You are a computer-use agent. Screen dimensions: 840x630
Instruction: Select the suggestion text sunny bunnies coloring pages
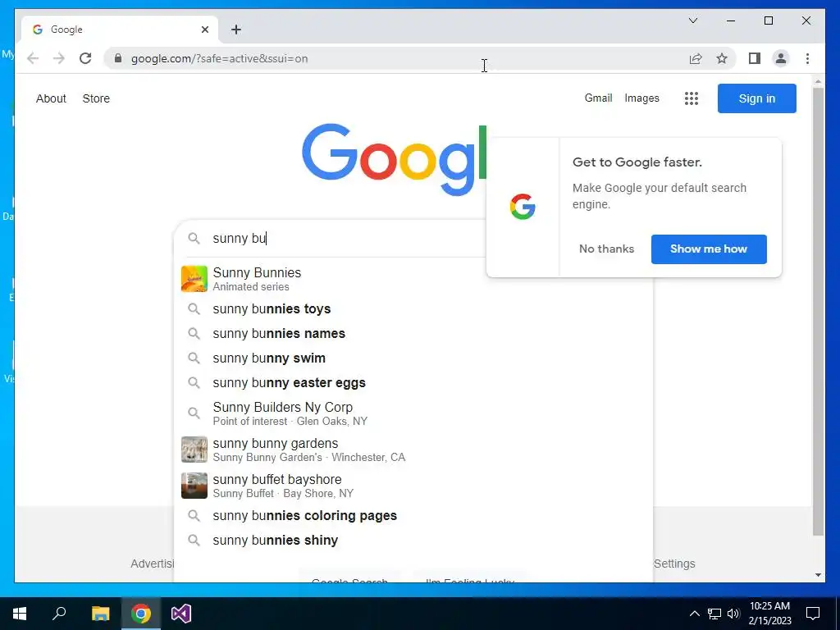pos(305,516)
